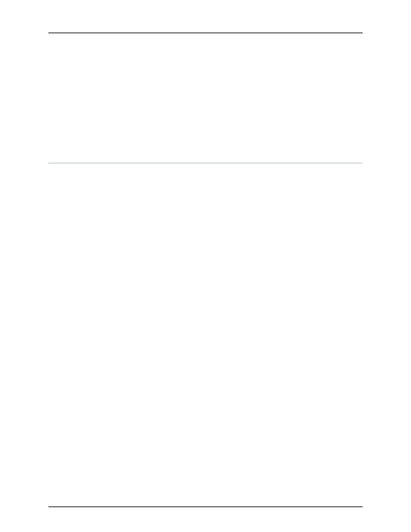Click the blank header margin above top rule

pyautogui.click(x=205, y=16)
